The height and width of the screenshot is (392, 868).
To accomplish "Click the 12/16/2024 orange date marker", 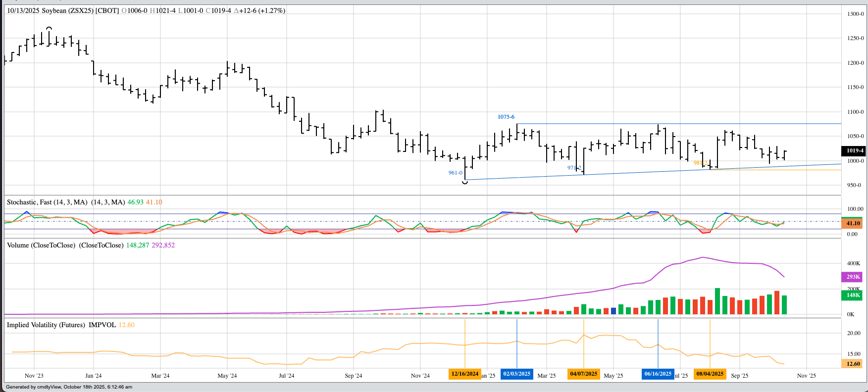I will point(465,374).
